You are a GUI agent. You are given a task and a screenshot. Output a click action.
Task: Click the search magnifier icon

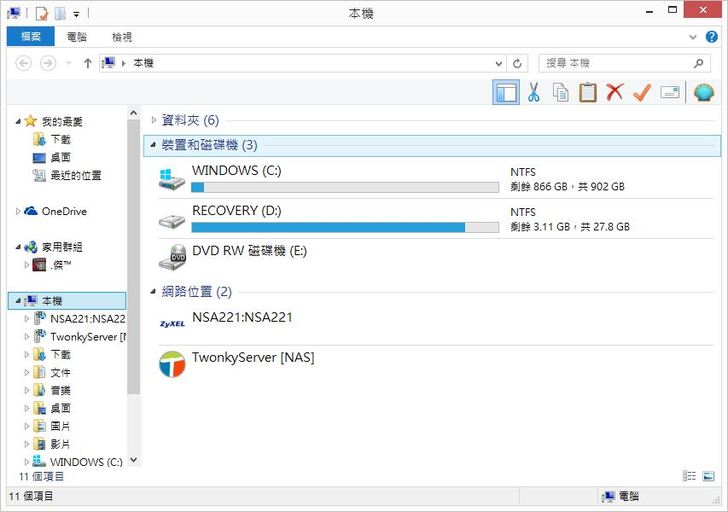click(698, 63)
